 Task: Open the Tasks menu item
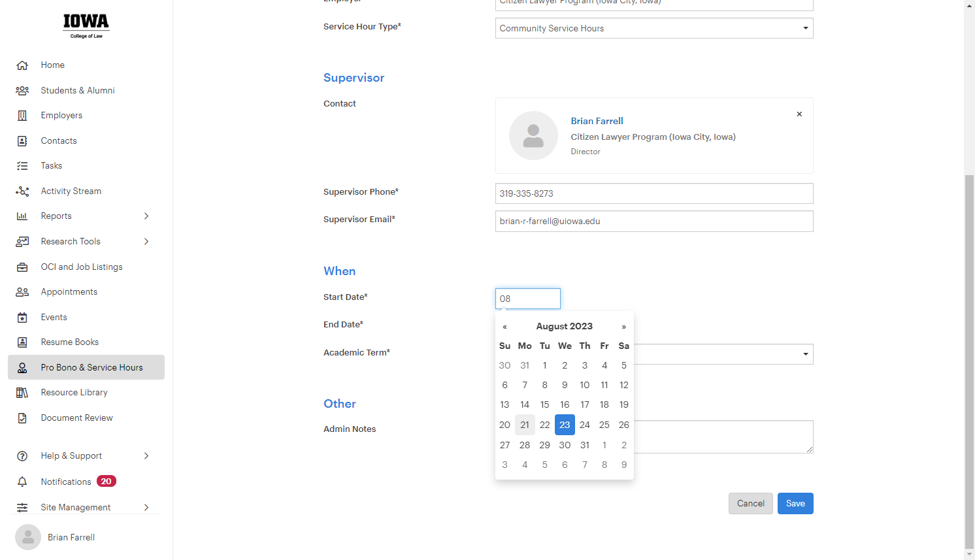click(x=86, y=166)
